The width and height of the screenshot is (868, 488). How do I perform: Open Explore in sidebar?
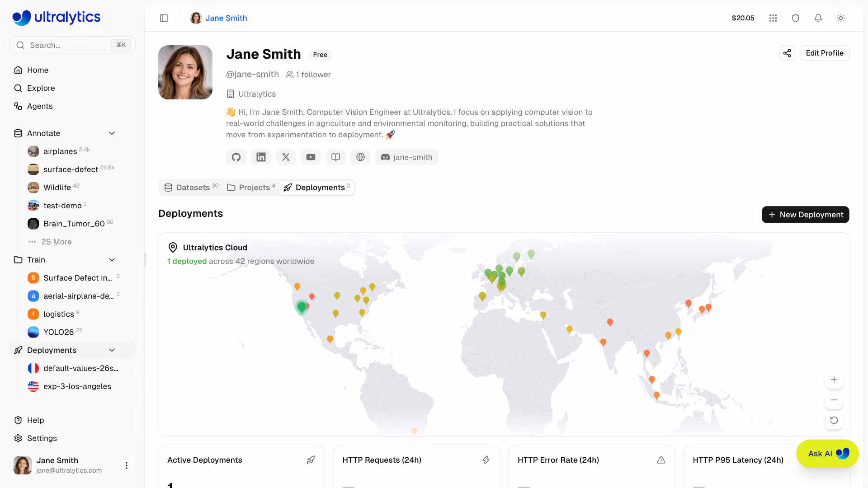[72, 88]
